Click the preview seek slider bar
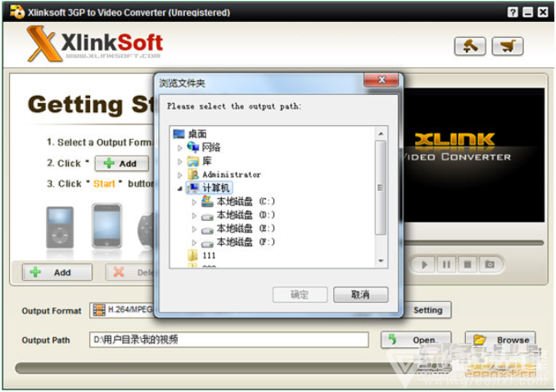Viewport: 556px width, 392px height. click(474, 243)
